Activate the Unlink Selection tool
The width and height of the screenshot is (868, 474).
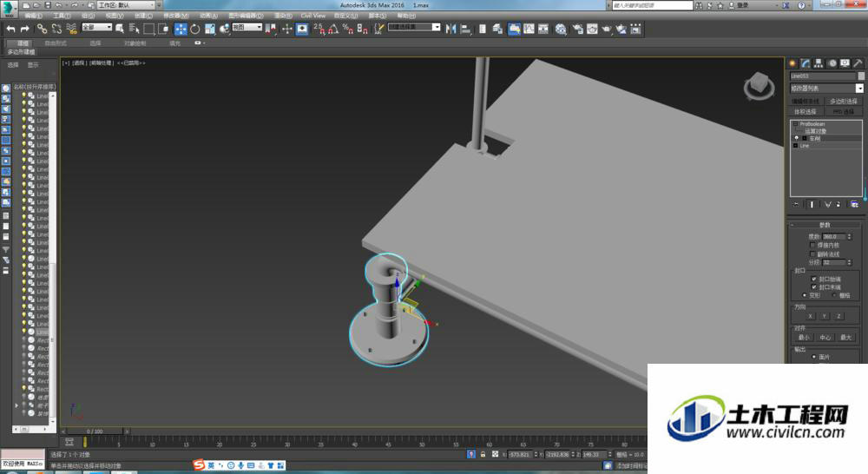(x=56, y=29)
